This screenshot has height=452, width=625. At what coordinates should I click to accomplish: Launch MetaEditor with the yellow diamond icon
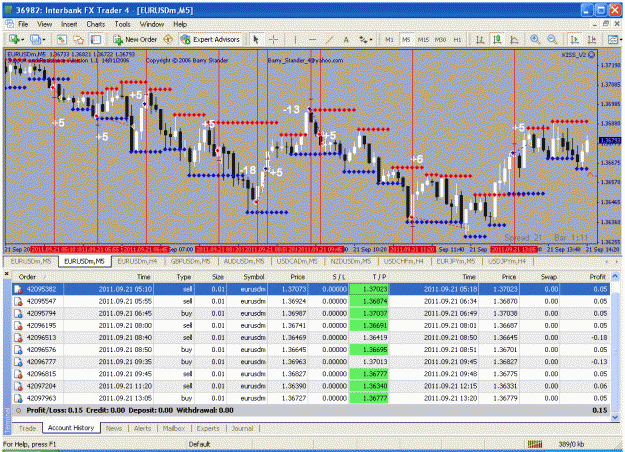tap(168, 39)
